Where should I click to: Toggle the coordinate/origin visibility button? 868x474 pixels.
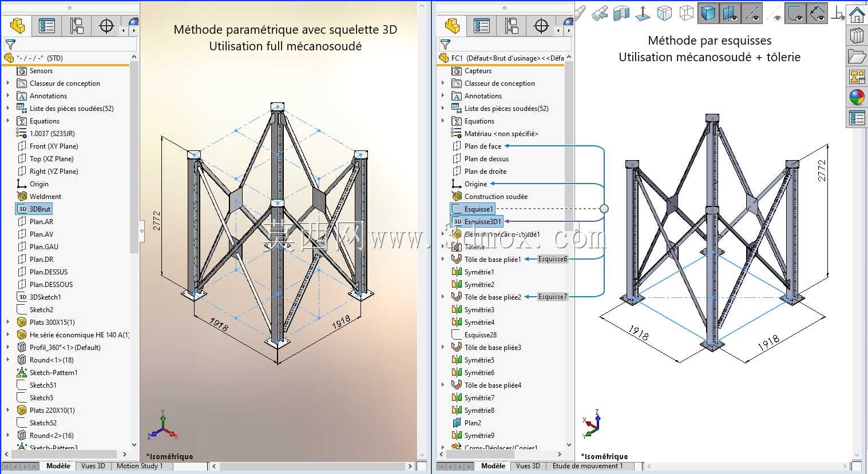[838, 13]
